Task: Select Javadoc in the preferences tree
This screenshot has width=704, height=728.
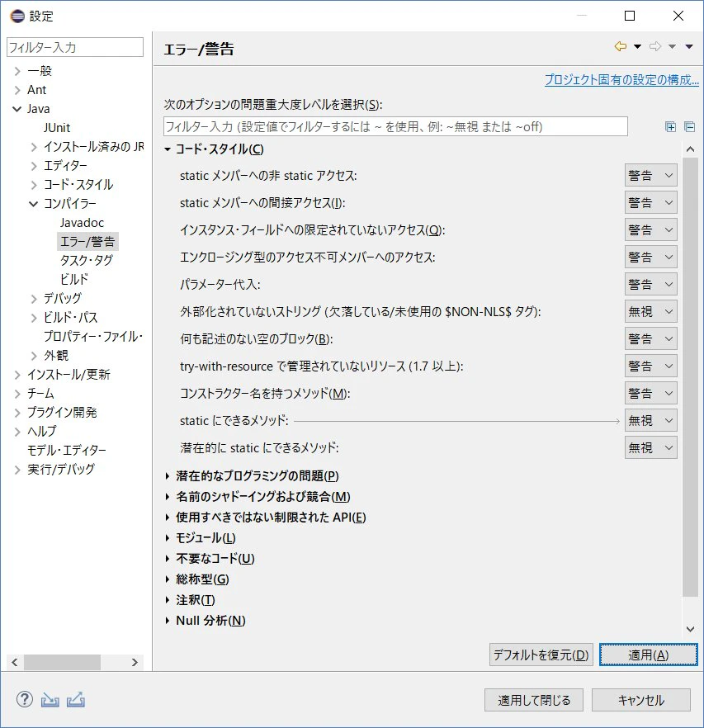Action: (82, 222)
